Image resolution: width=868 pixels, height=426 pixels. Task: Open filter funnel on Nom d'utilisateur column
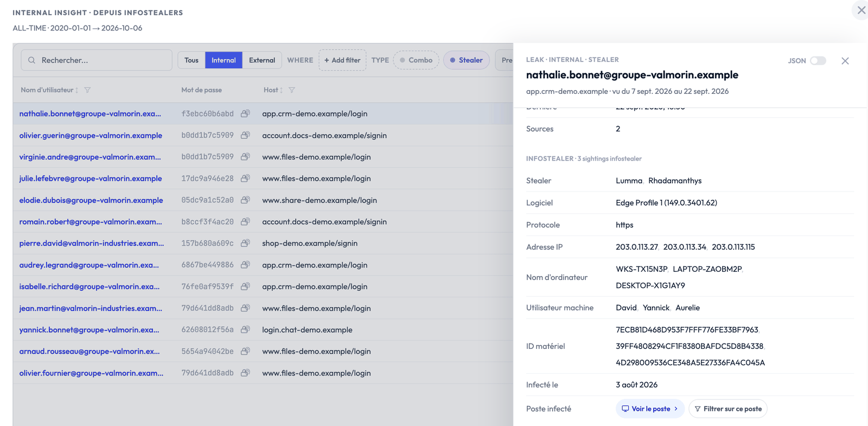87,90
